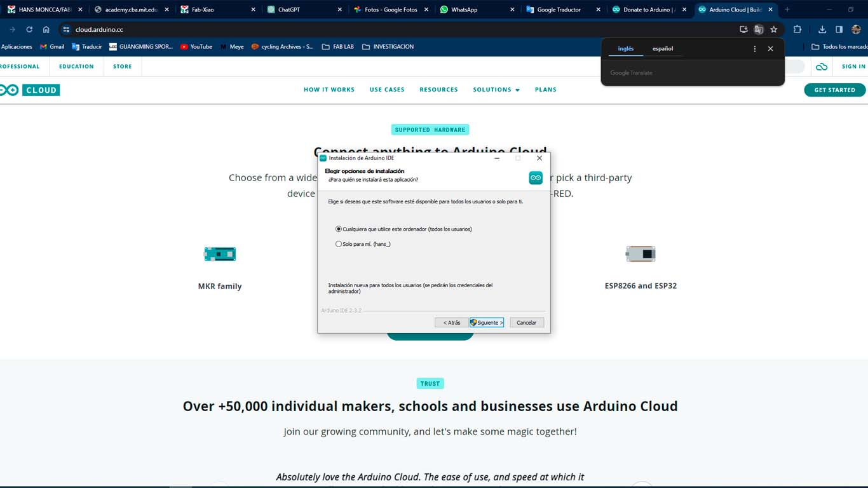
Task: Open USE CASES menu item
Action: [387, 90]
